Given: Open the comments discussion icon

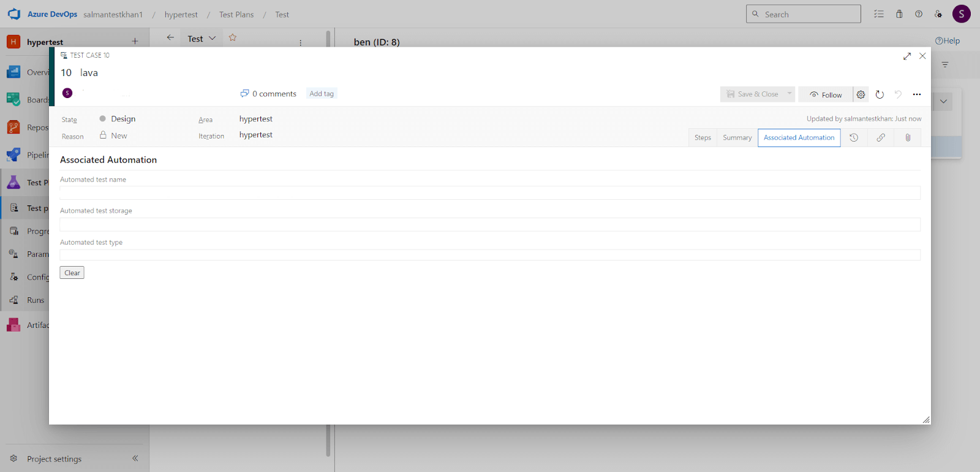Looking at the screenshot, I should [245, 94].
